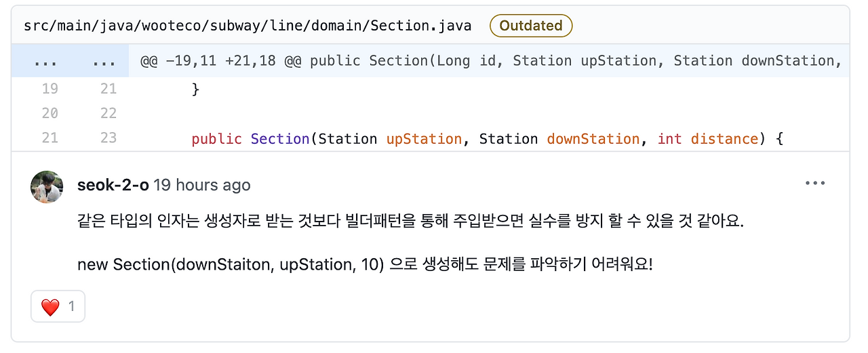This screenshot has width=868, height=353.
Task: Click the upStation parameter in the code
Action: click(x=424, y=139)
